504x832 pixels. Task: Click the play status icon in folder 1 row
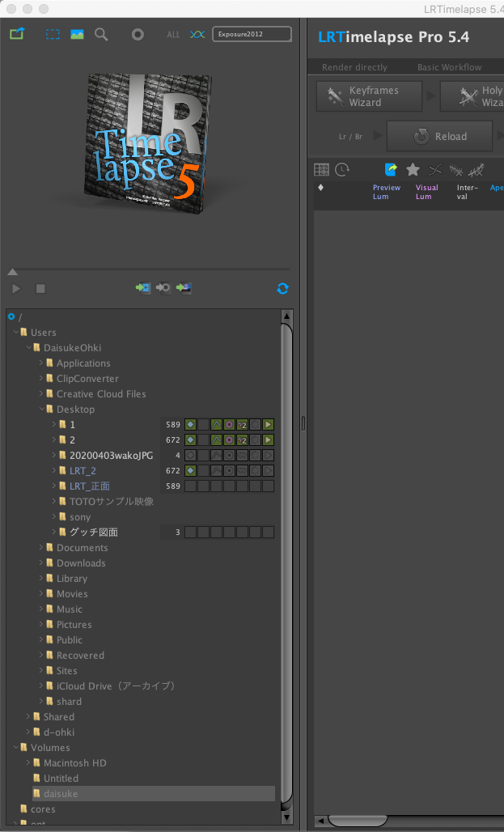(x=269, y=424)
